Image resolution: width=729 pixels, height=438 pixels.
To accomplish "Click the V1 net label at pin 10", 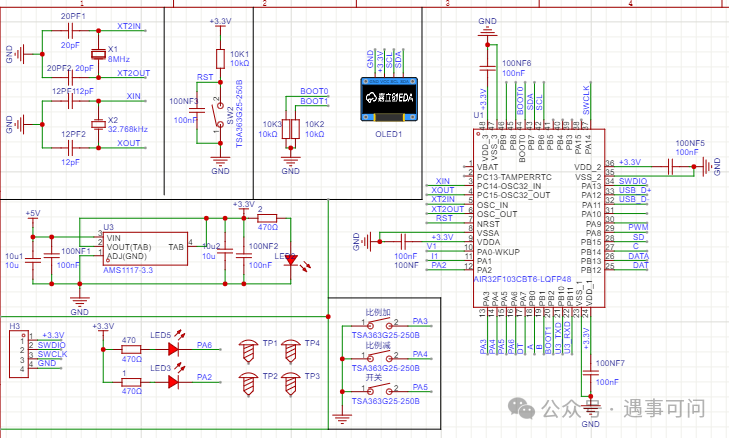I will 431,246.
